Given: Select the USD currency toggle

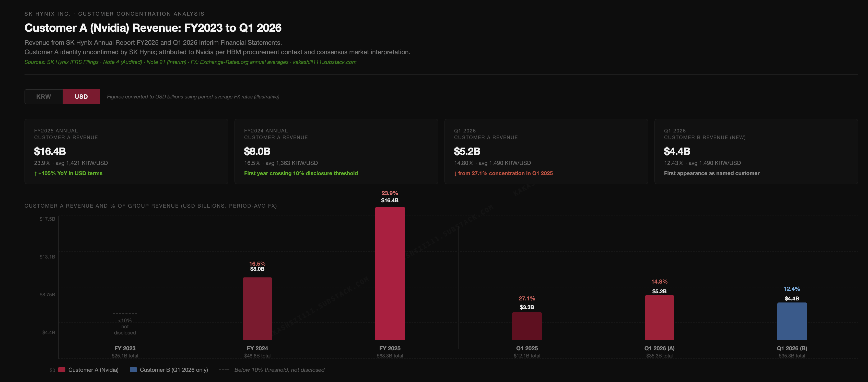Looking at the screenshot, I should tap(81, 97).
